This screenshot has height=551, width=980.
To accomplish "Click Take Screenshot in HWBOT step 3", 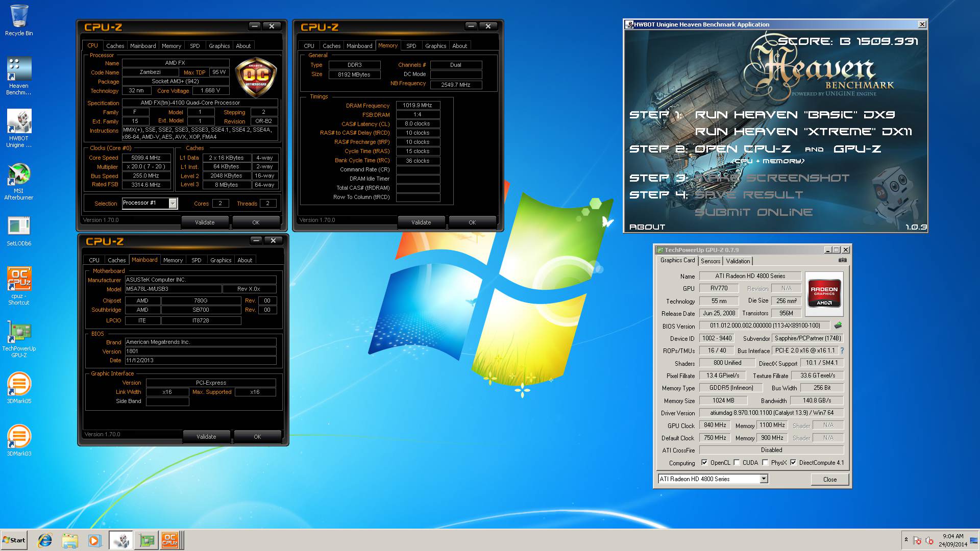I will pos(772,178).
